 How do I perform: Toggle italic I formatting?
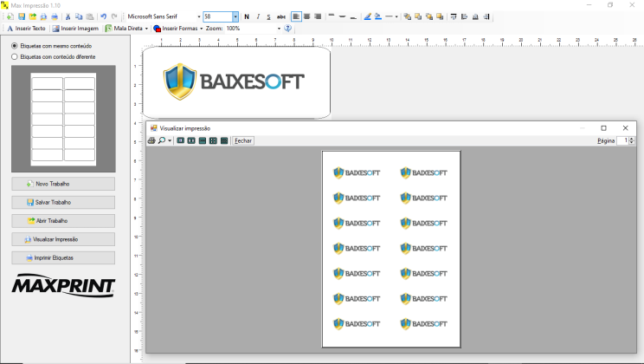258,16
